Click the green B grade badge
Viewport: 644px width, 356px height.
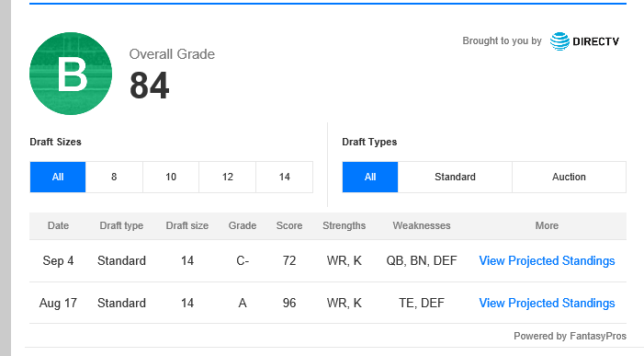71,74
